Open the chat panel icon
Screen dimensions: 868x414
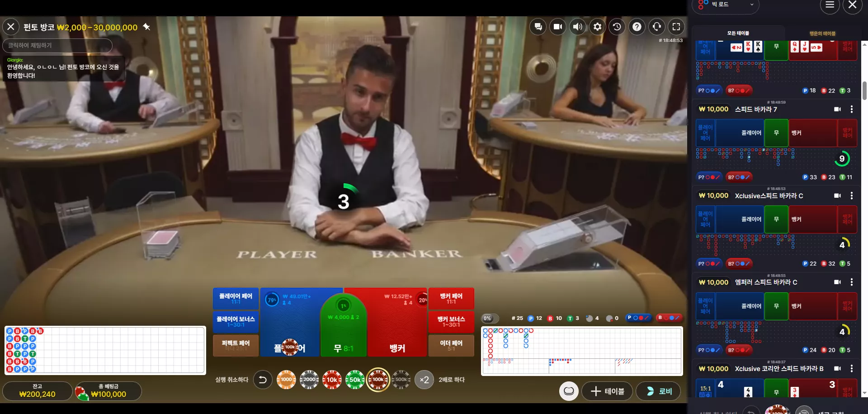(538, 27)
